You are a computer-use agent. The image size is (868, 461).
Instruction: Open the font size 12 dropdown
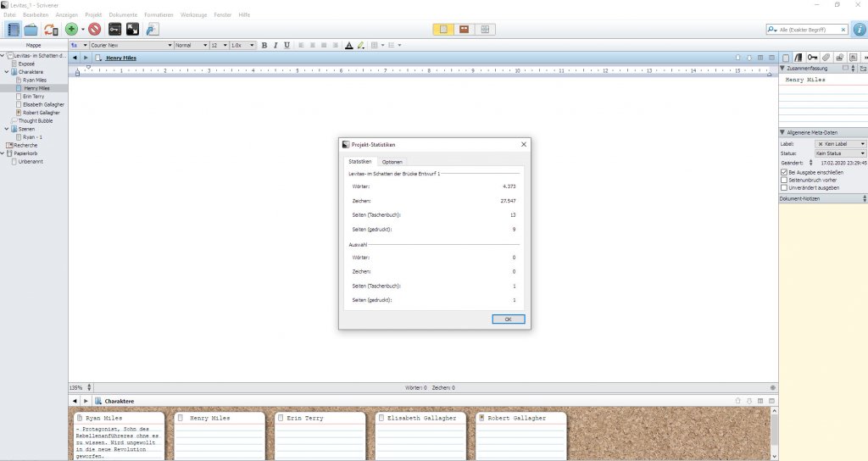[x=219, y=46]
